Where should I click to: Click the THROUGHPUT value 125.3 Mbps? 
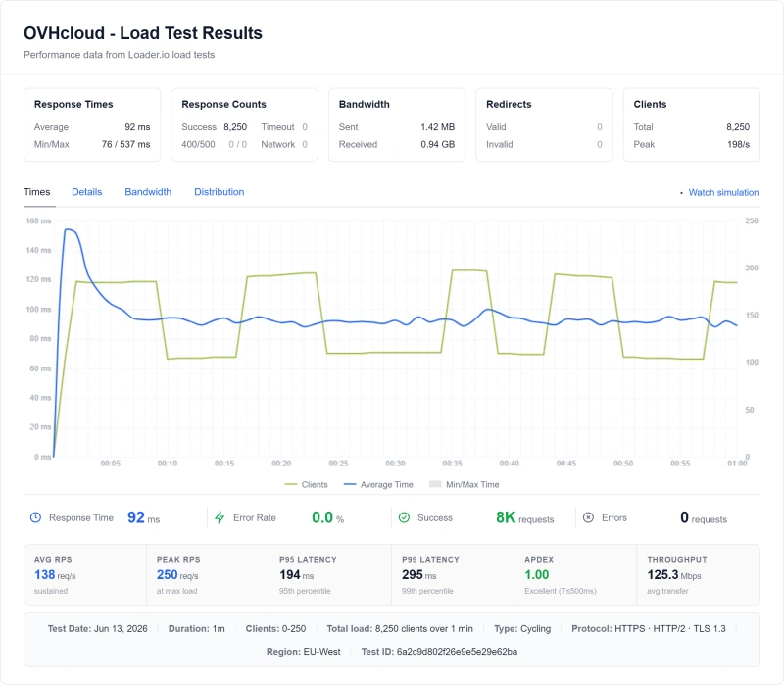(674, 575)
